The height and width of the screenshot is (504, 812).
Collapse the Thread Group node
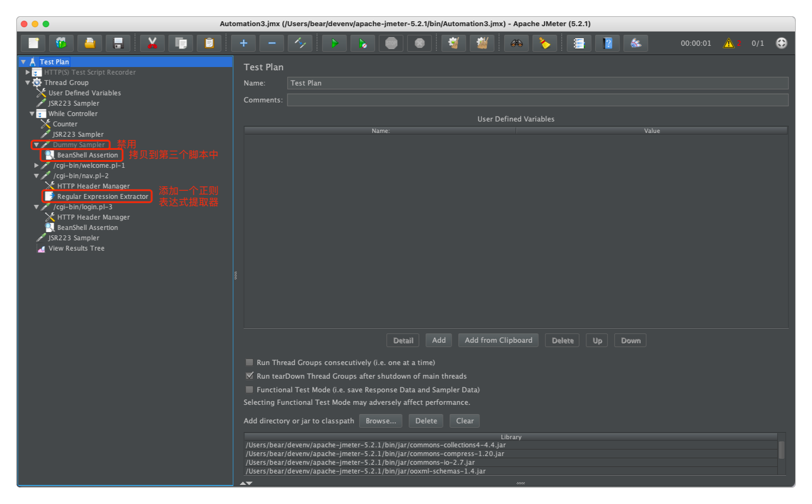click(x=28, y=83)
